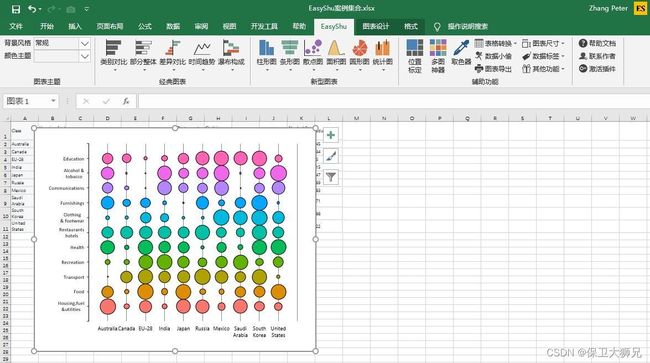This screenshot has height=363, width=650.
Task: Switch to the 页面布局 ribbon tab
Action: pos(110,26)
